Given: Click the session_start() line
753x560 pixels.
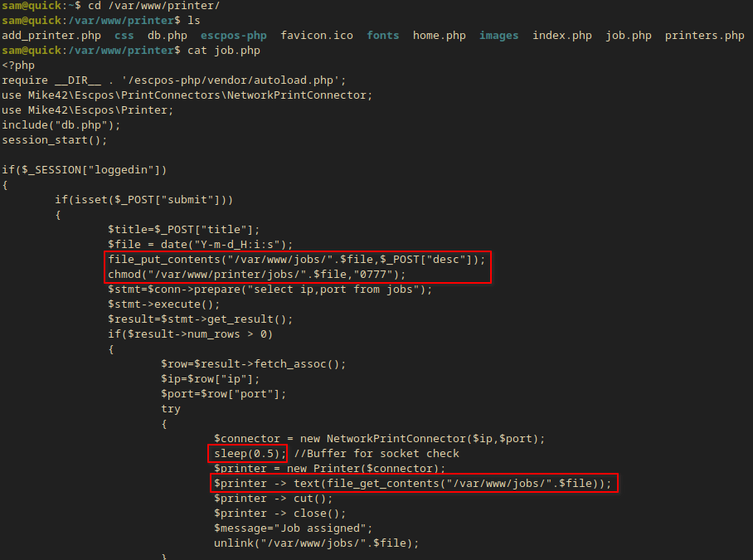Looking at the screenshot, I should tap(48, 140).
